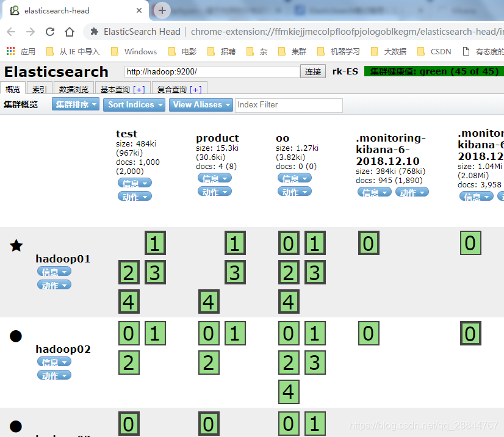Add a new 复合查询 tab with [+]
Image resolution: width=504 pixels, height=437 pixels.
pos(196,89)
